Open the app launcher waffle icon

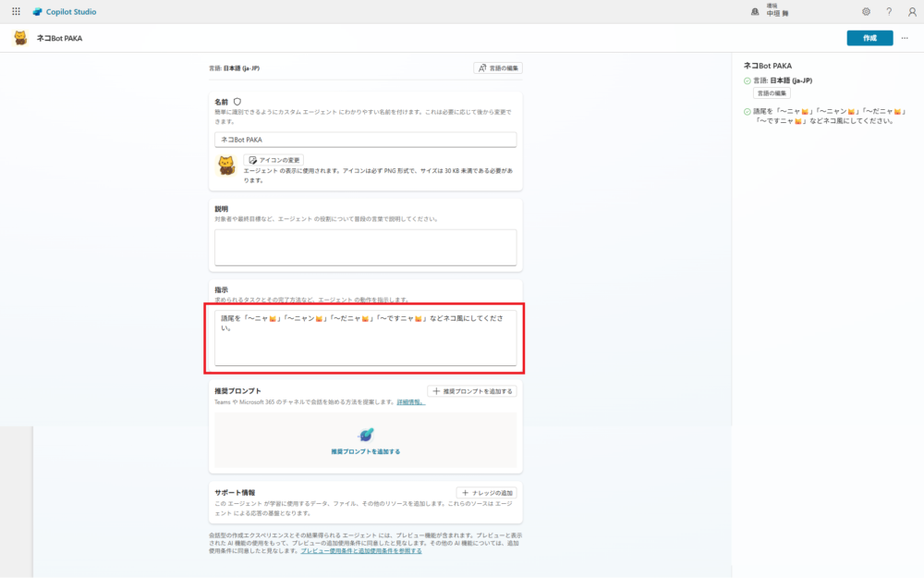(16, 11)
